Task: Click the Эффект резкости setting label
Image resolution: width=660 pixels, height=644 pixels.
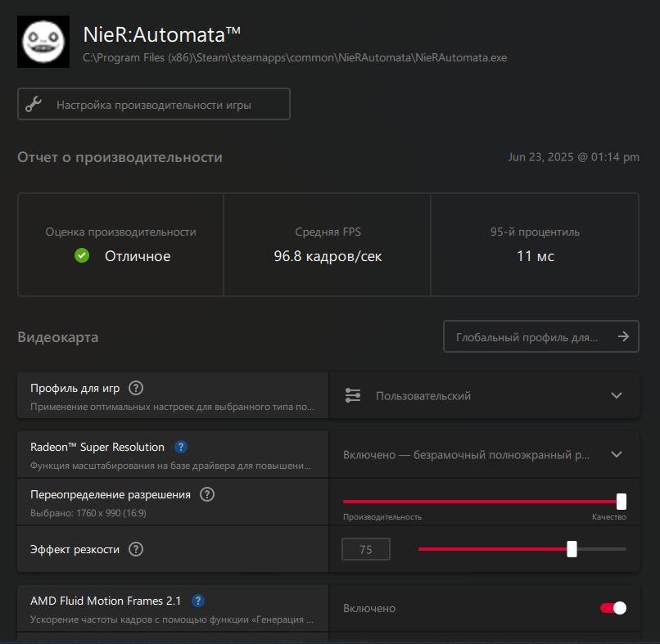Action: pos(75,549)
